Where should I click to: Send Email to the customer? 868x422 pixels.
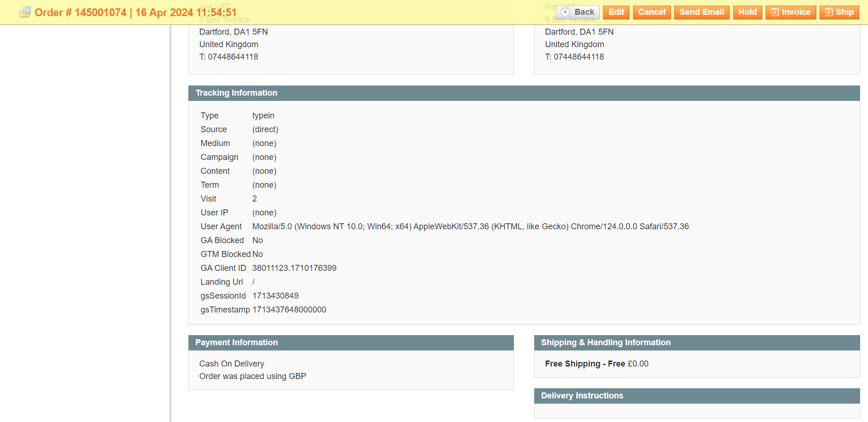701,12
